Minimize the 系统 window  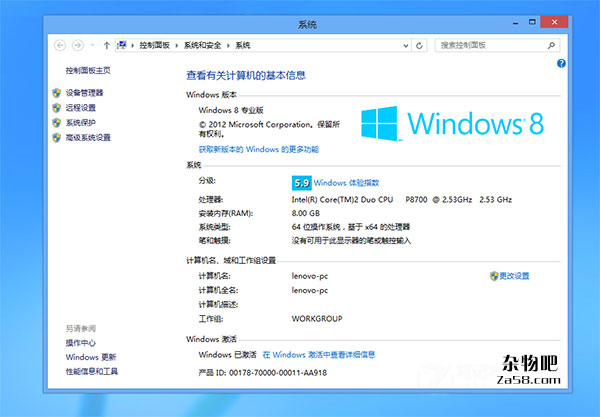pos(516,23)
